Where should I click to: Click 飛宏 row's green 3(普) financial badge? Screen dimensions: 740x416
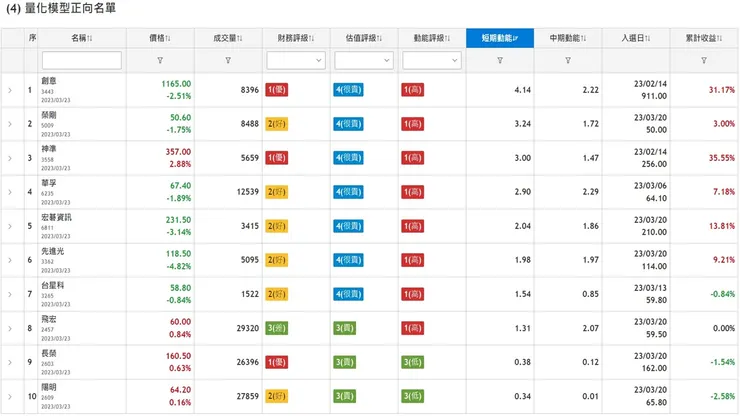(x=277, y=328)
